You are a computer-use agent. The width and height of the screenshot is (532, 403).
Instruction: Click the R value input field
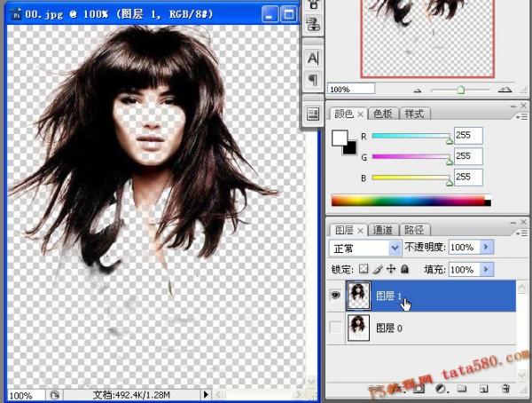(x=467, y=136)
